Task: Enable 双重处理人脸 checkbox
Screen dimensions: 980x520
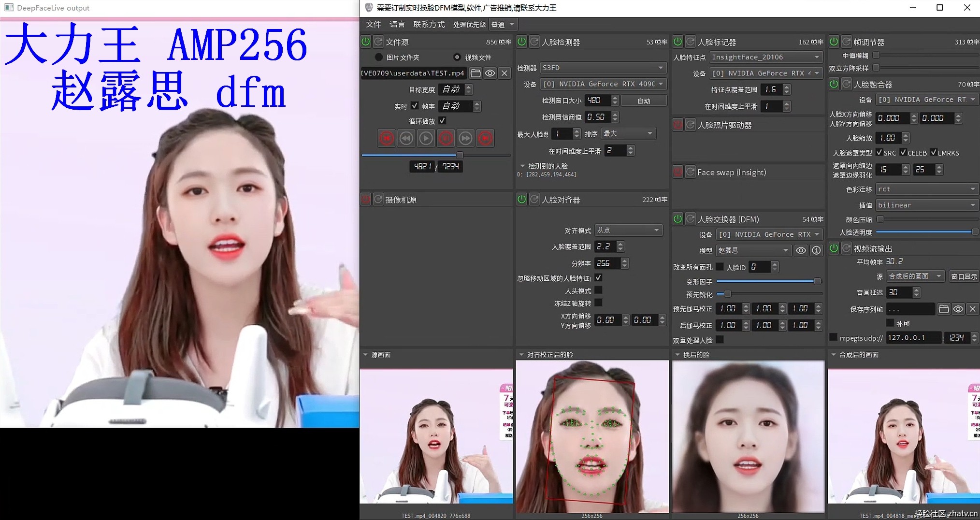Action: coord(720,339)
